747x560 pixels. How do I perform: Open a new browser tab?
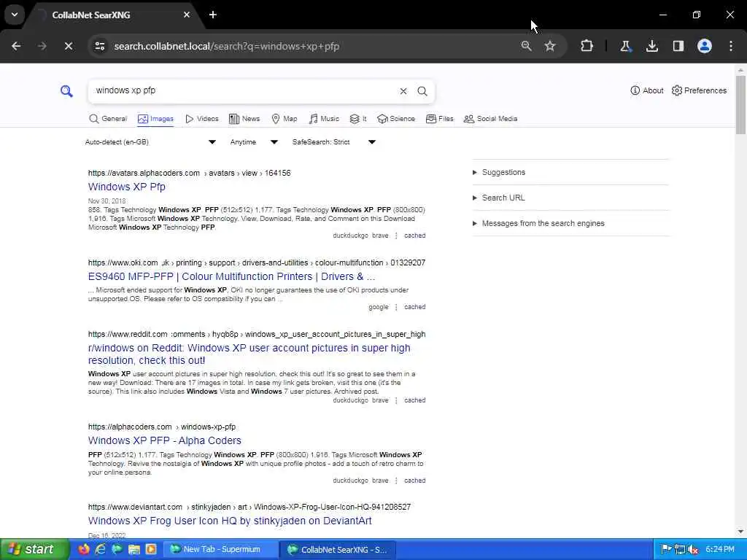[213, 15]
